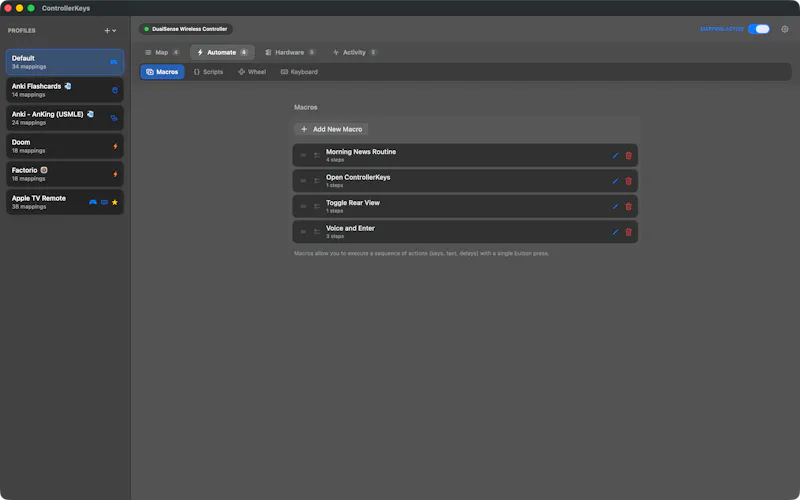
Task: Click the Macros section heading
Action: (x=306, y=107)
